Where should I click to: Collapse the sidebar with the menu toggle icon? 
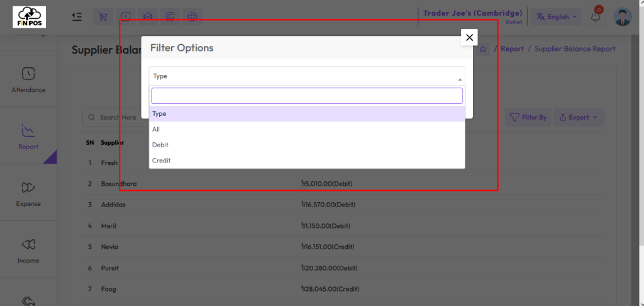77,17
